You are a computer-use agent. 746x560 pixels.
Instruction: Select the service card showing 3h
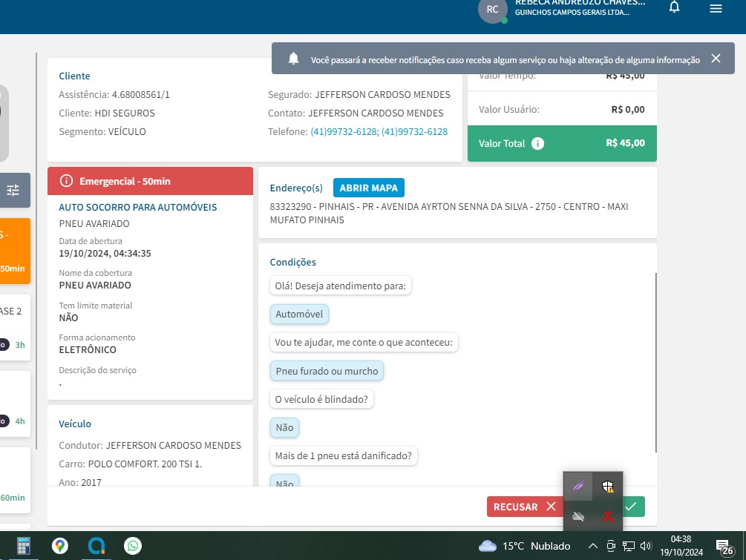[x=14, y=327]
